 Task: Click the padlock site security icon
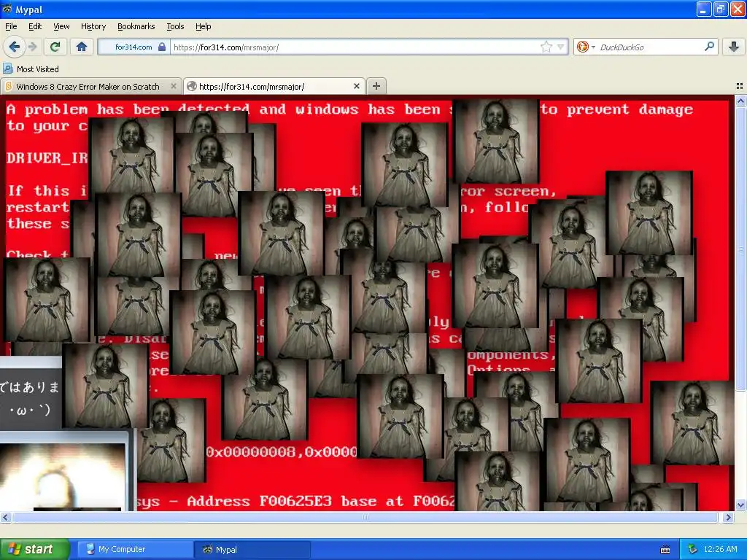(162, 47)
